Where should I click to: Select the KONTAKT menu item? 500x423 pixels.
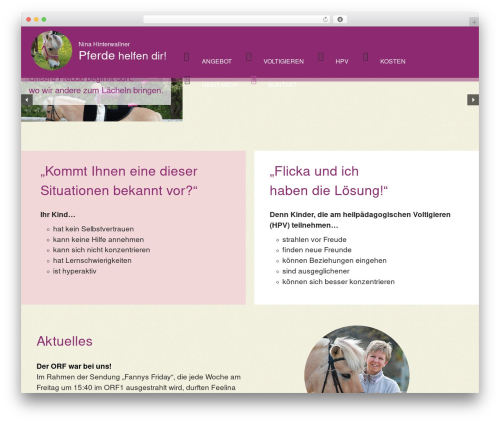click(x=282, y=85)
